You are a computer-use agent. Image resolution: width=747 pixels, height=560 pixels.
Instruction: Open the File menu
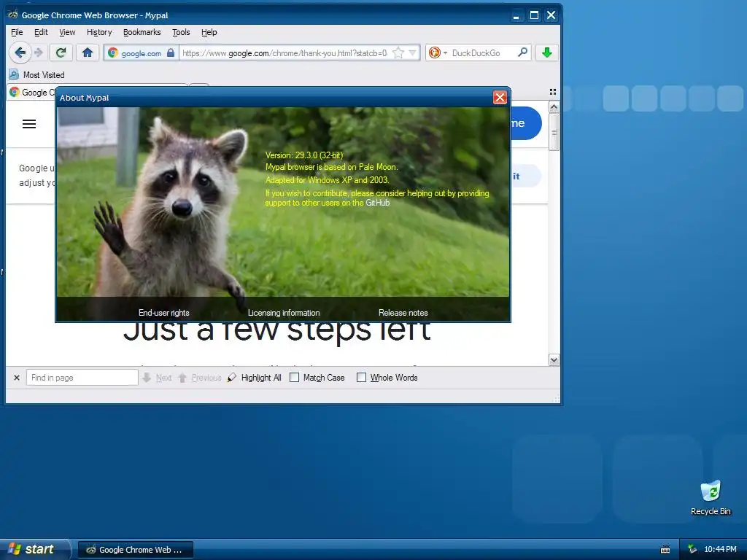coord(17,32)
